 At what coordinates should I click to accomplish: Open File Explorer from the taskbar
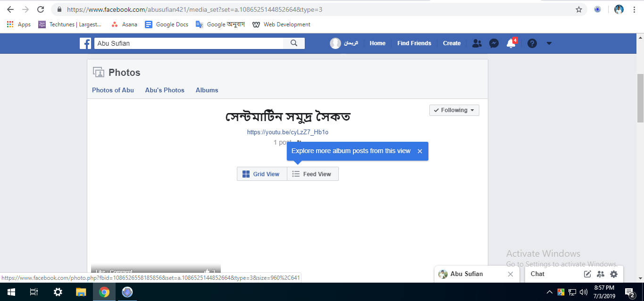pos(81,292)
